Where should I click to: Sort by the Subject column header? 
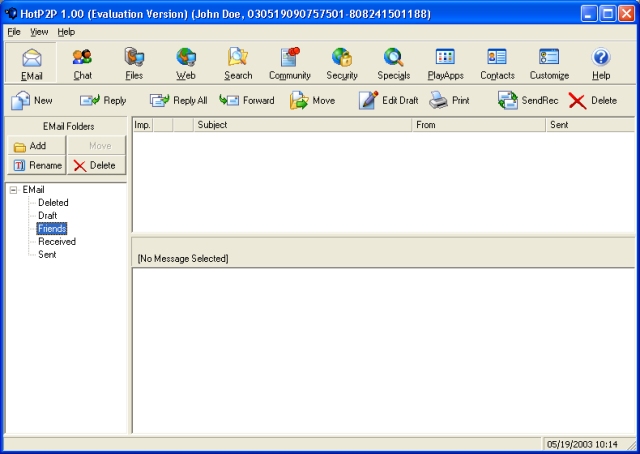click(x=303, y=125)
